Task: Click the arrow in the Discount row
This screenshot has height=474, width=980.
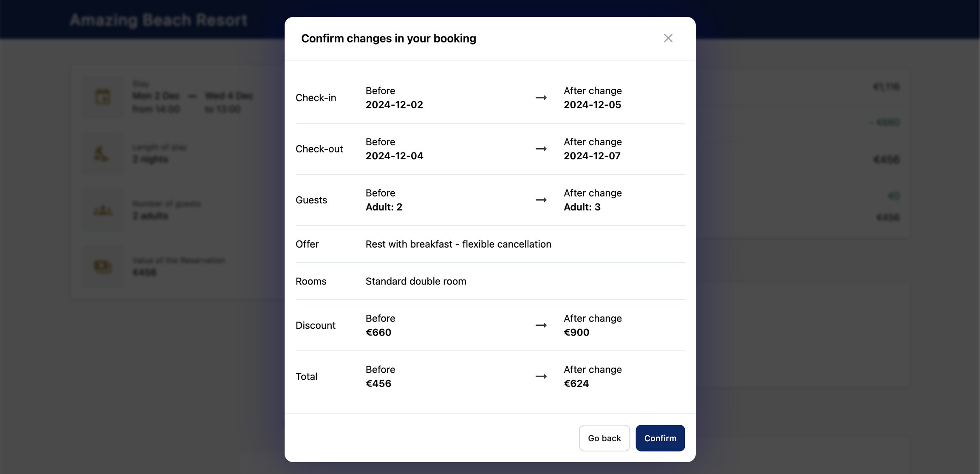Action: (x=541, y=325)
